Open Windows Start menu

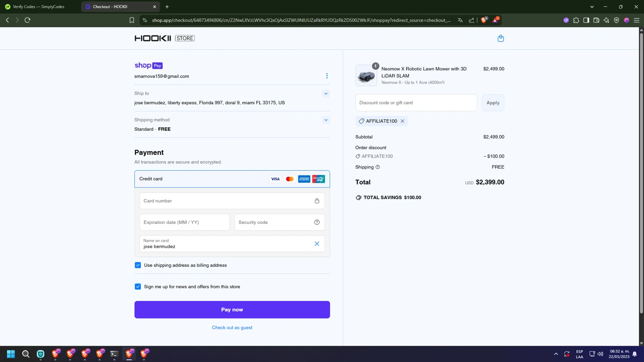click(x=11, y=354)
